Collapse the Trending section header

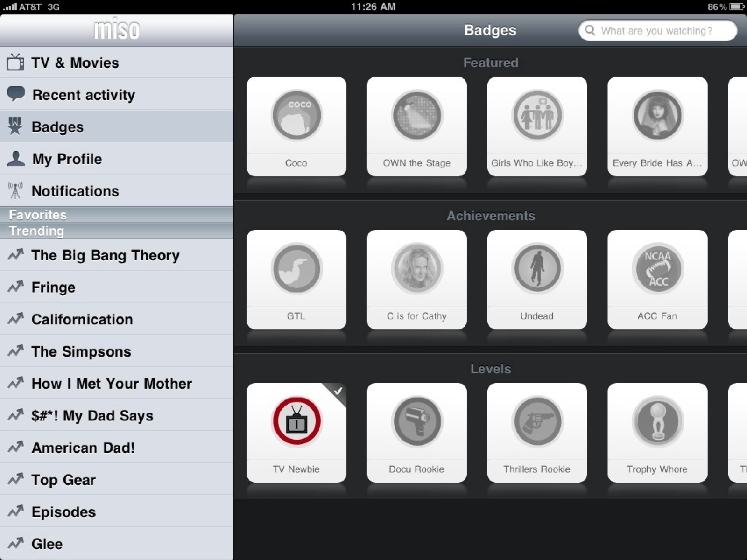pyautogui.click(x=117, y=231)
